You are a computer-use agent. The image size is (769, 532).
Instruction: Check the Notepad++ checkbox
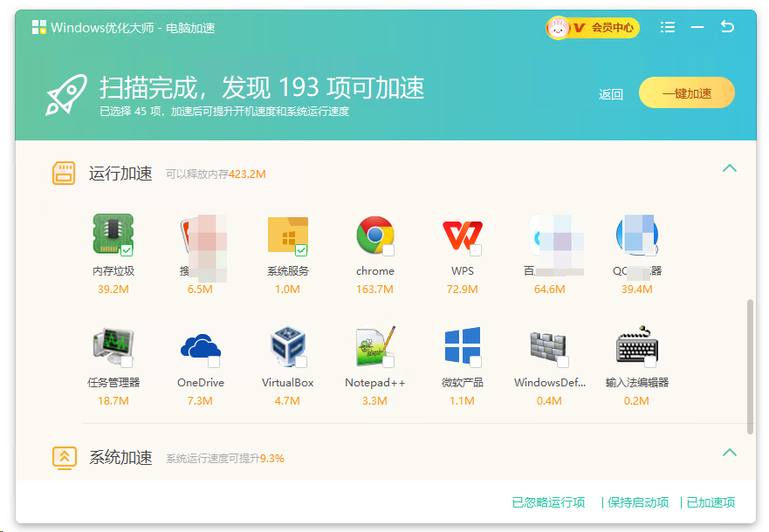pos(388,362)
